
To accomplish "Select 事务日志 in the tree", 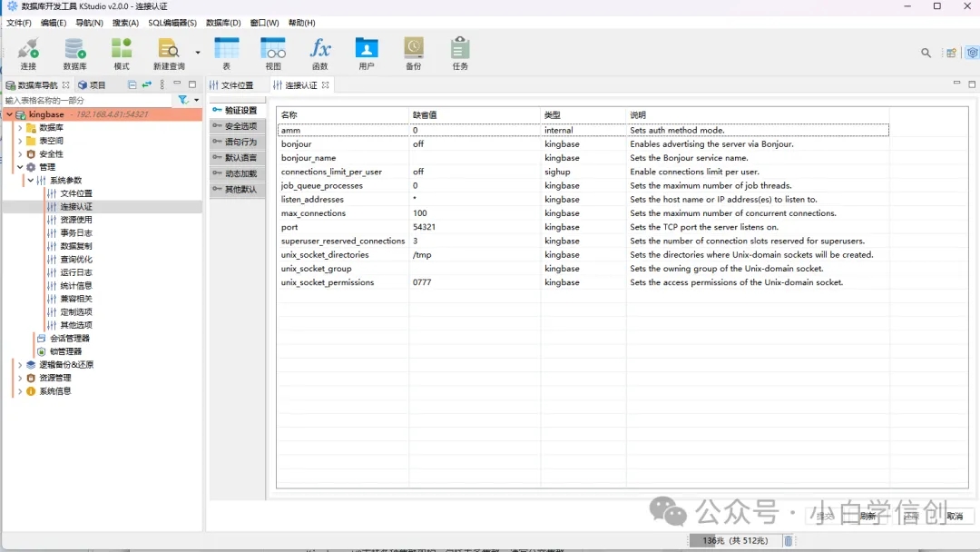I will coord(75,232).
